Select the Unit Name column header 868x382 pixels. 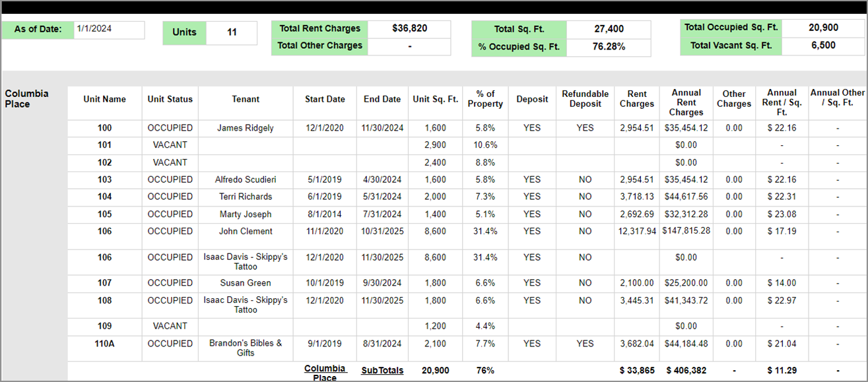[104, 99]
